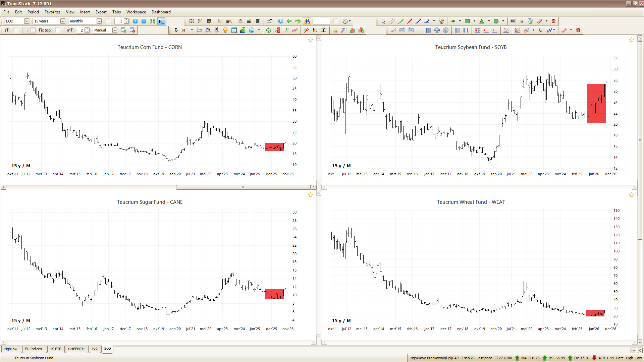Click the blue plus zoom-in icon
Viewport: 644px width, 362px height.
[135, 21]
